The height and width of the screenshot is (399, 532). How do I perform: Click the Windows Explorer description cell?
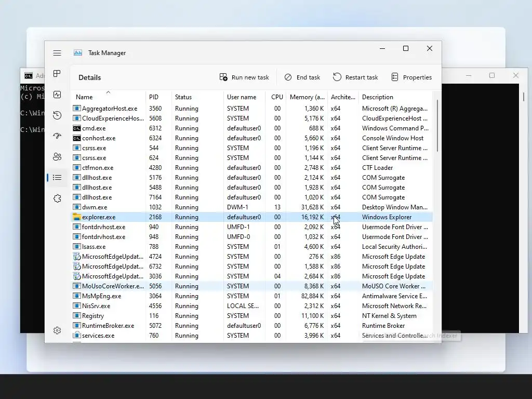point(387,217)
